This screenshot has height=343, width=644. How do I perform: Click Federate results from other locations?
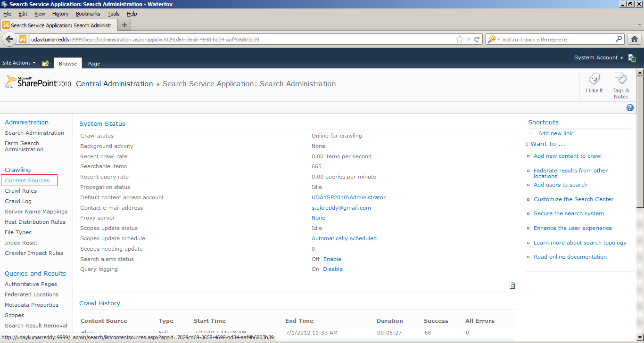[571, 173]
